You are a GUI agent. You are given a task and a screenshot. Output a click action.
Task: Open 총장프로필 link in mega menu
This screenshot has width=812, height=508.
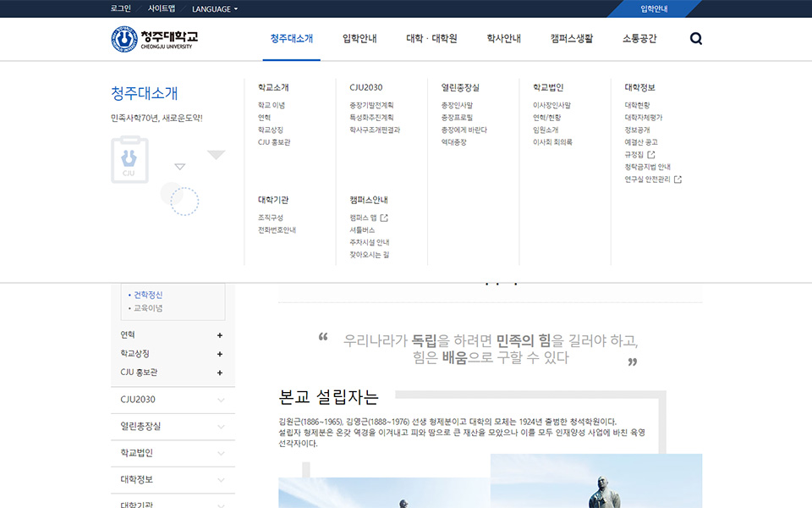pyautogui.click(x=457, y=118)
